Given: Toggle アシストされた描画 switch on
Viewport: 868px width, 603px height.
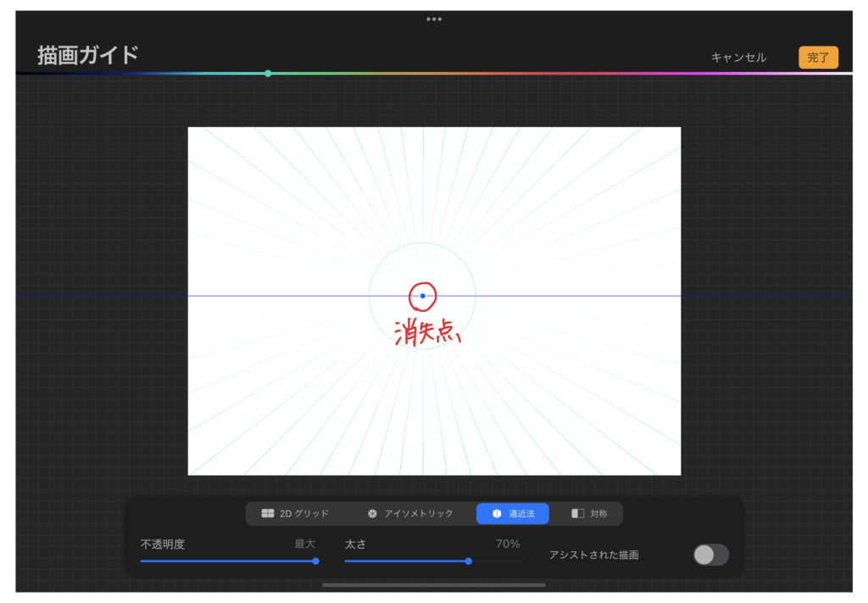Looking at the screenshot, I should pos(711,555).
